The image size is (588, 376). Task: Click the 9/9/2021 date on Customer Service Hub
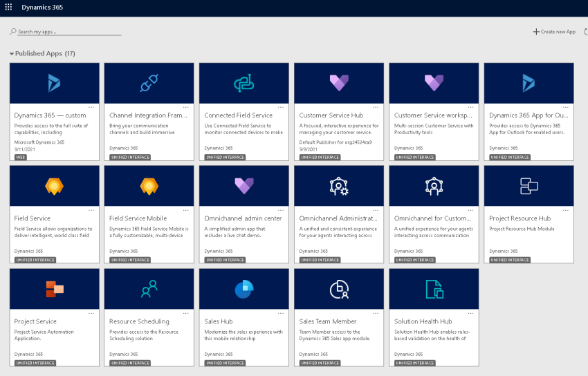coord(309,149)
